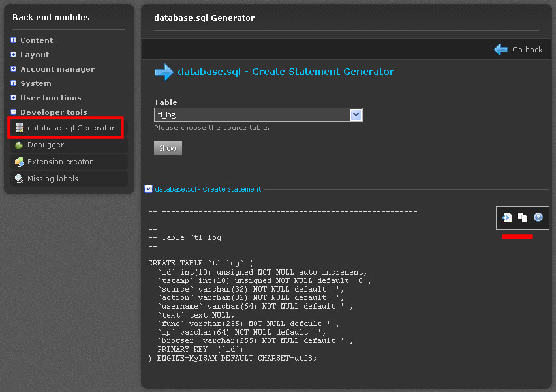Expand the Layout module group

pos(13,55)
